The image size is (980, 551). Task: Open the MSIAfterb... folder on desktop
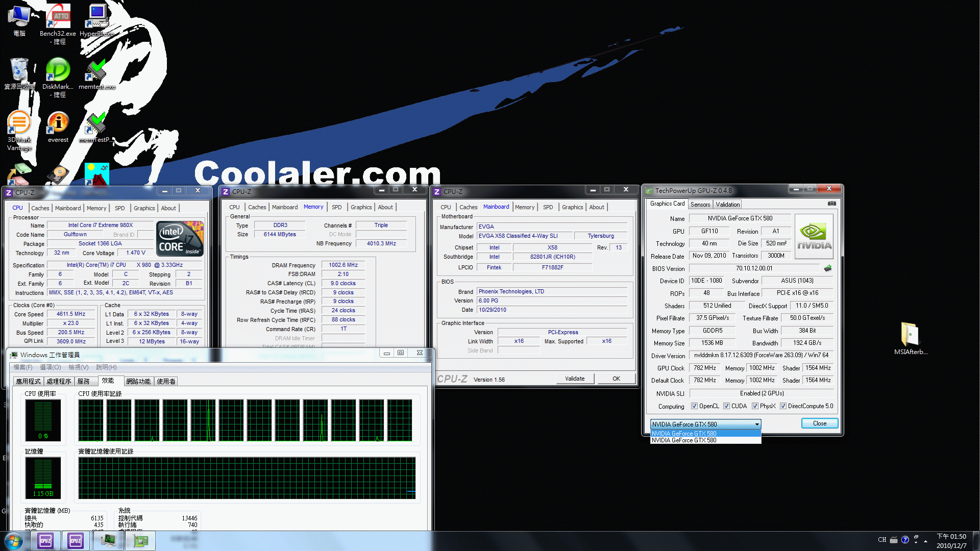(x=911, y=338)
